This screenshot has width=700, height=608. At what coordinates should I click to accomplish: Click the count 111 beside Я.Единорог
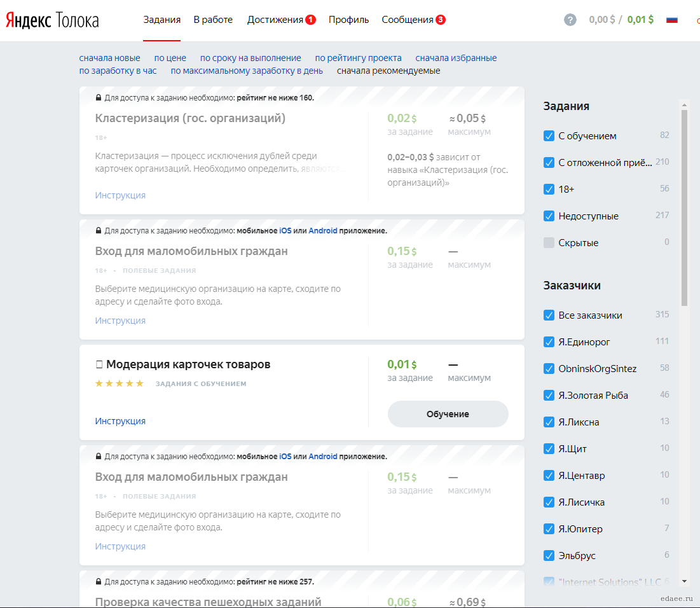tap(662, 342)
